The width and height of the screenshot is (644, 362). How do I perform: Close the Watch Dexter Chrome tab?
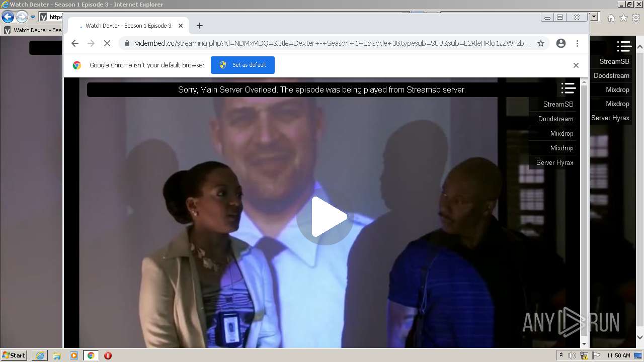click(x=181, y=26)
